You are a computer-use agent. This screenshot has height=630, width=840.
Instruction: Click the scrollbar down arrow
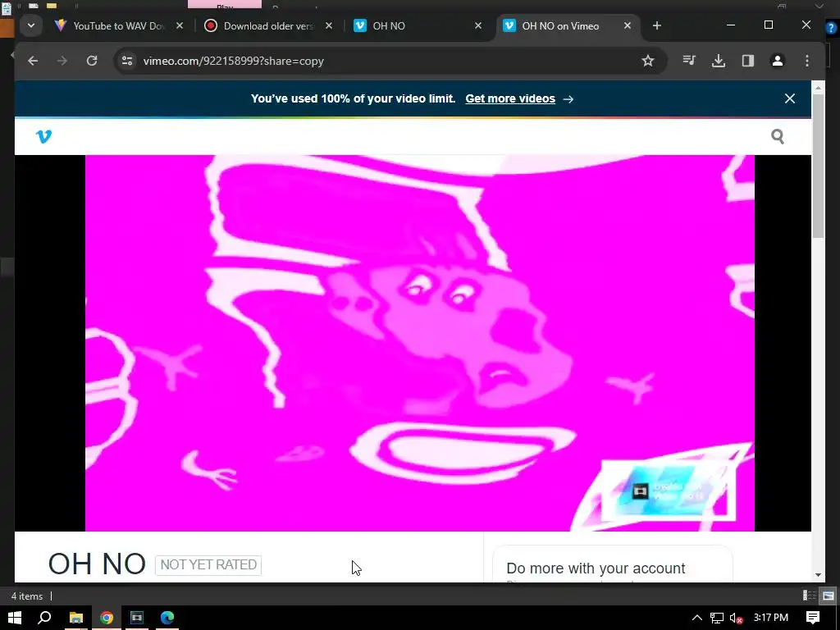click(818, 575)
